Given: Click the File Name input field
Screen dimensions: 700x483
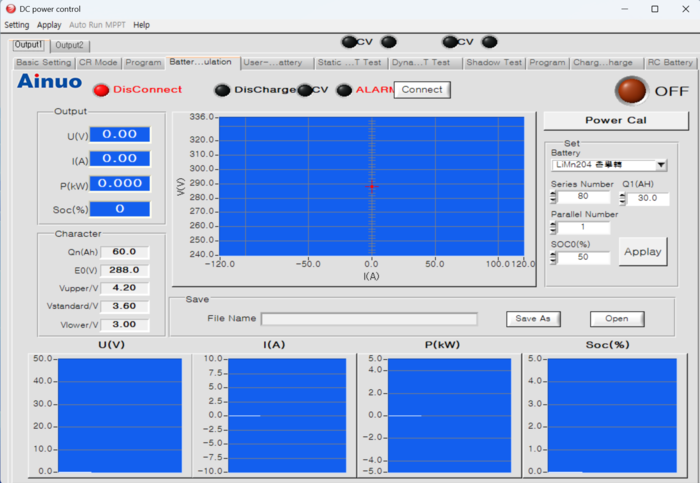Looking at the screenshot, I should pyautogui.click(x=369, y=319).
